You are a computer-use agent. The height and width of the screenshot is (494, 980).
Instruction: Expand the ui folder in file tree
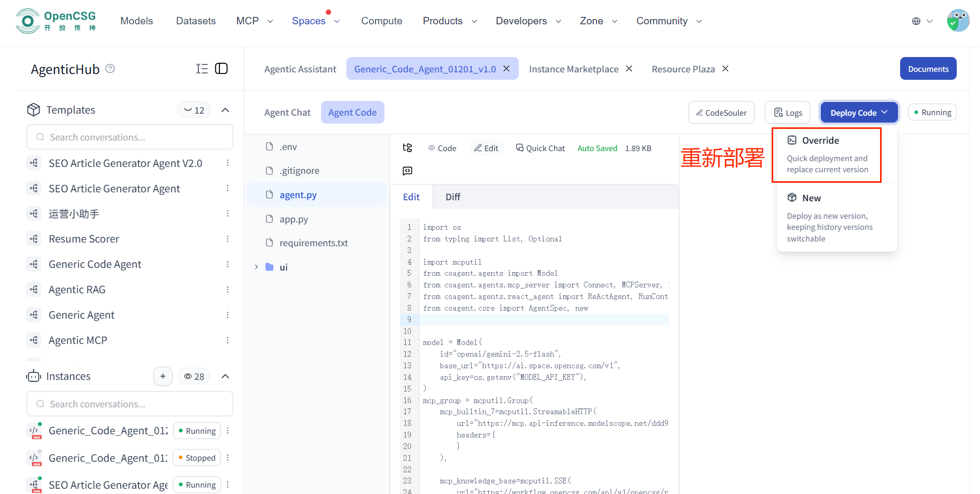click(257, 267)
